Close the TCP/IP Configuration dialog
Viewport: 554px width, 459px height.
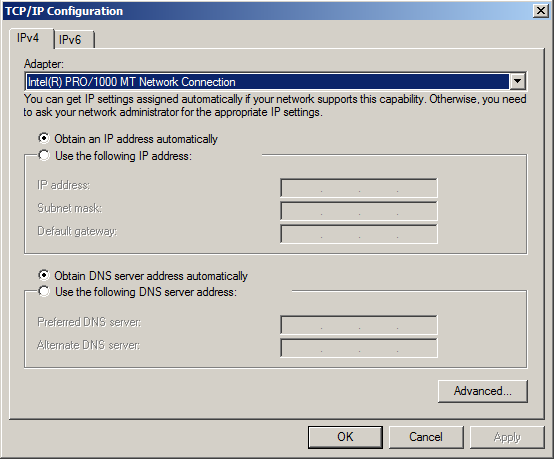click(x=541, y=11)
